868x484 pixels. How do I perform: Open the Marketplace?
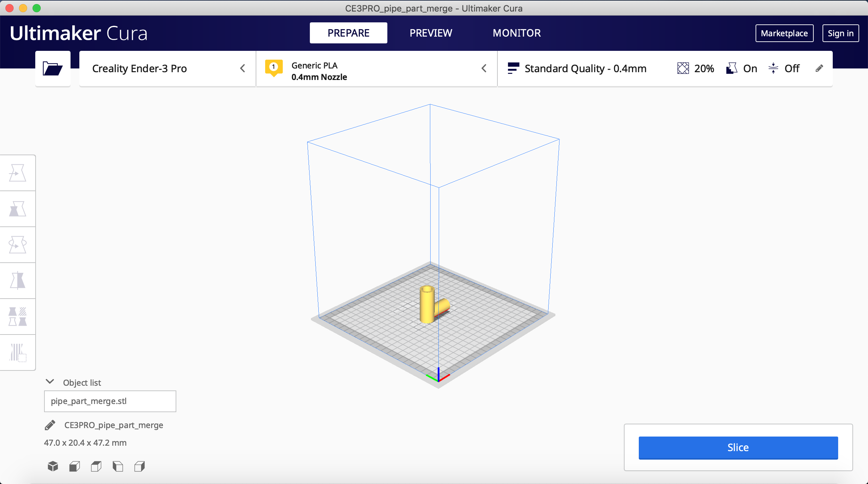click(784, 33)
